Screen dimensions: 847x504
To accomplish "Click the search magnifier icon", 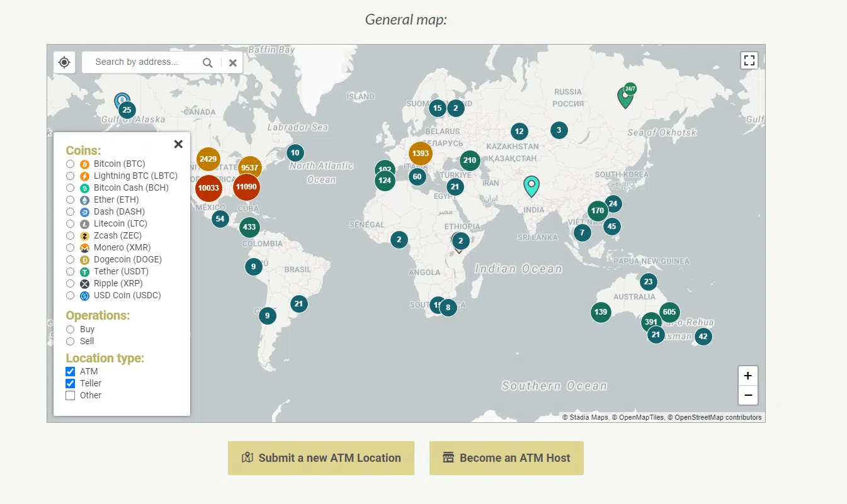I will point(207,62).
